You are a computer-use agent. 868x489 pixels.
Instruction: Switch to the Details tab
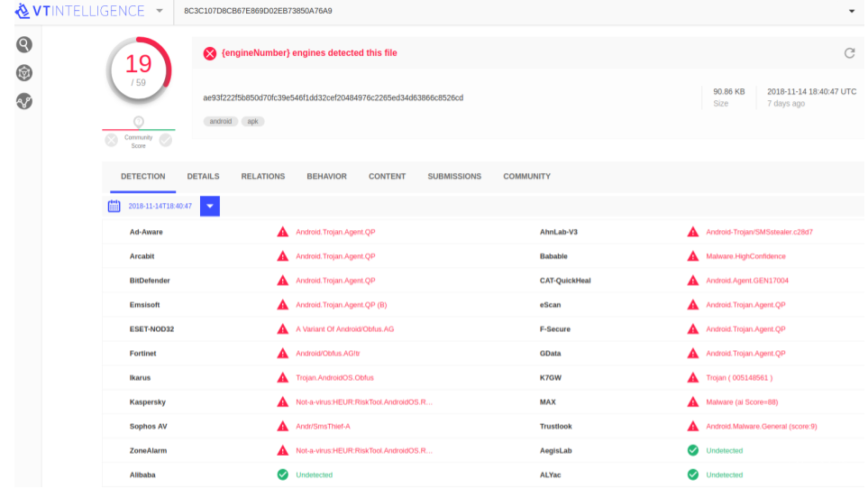coord(203,177)
